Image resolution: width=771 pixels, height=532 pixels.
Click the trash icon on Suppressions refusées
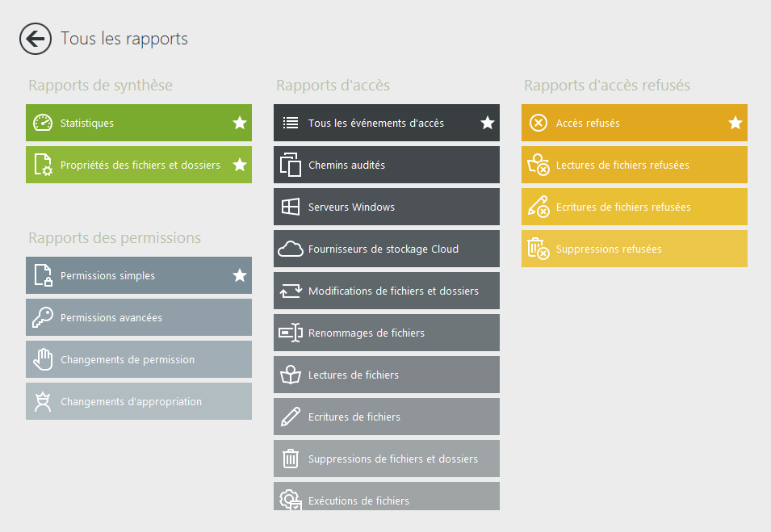(x=538, y=249)
